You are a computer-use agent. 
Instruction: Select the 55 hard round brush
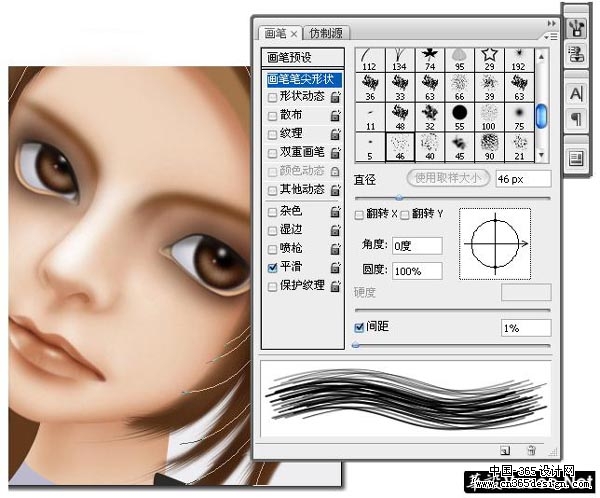click(459, 117)
